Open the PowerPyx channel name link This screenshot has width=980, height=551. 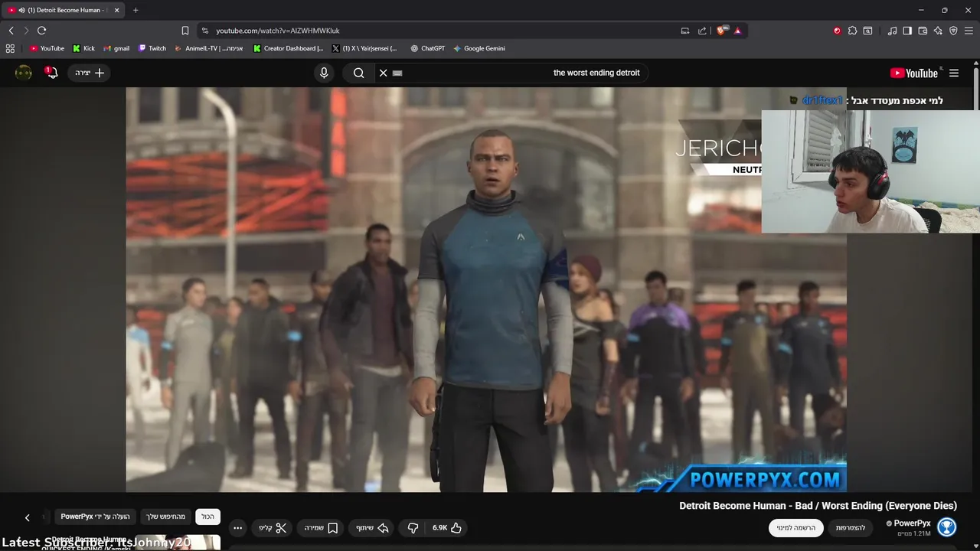tap(912, 523)
